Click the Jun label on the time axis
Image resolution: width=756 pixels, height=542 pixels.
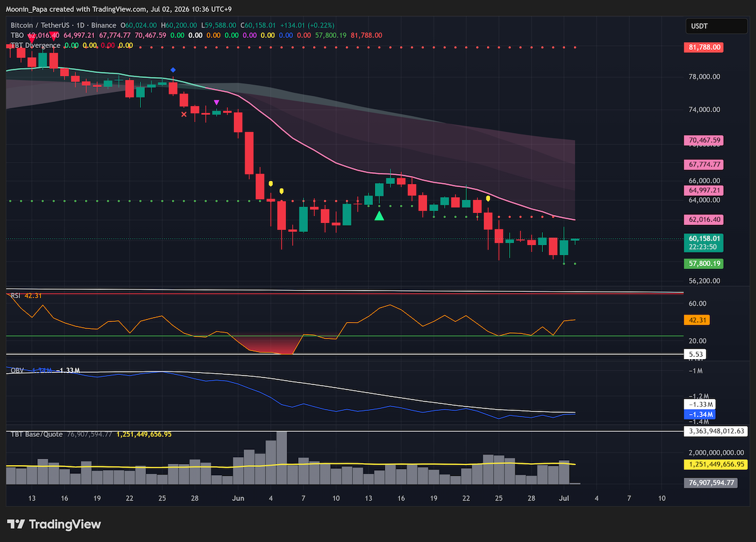point(239,498)
